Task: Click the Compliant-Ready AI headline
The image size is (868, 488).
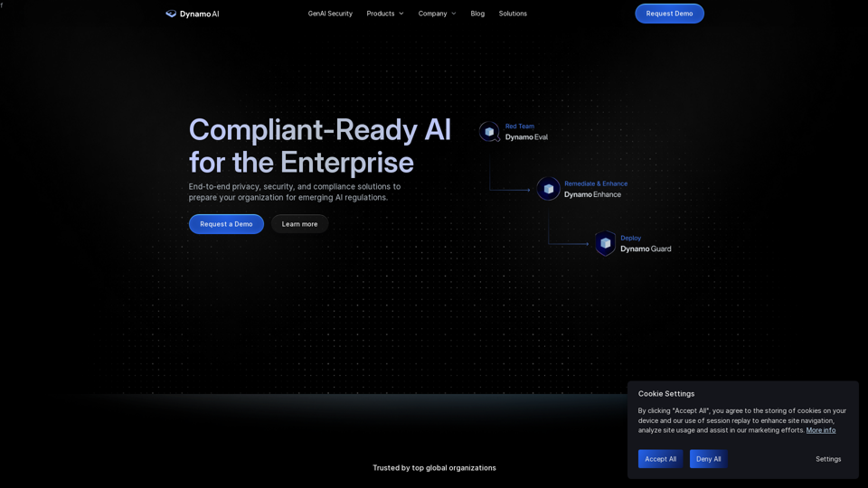Action: point(320,145)
